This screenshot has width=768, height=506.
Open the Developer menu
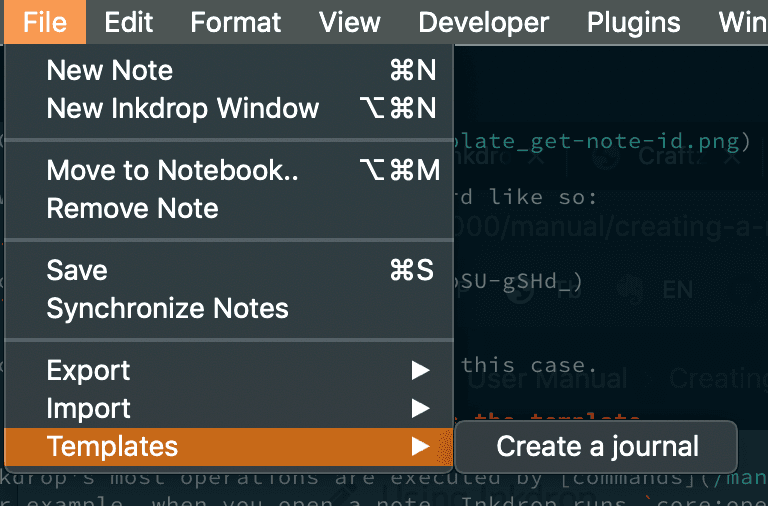click(483, 22)
